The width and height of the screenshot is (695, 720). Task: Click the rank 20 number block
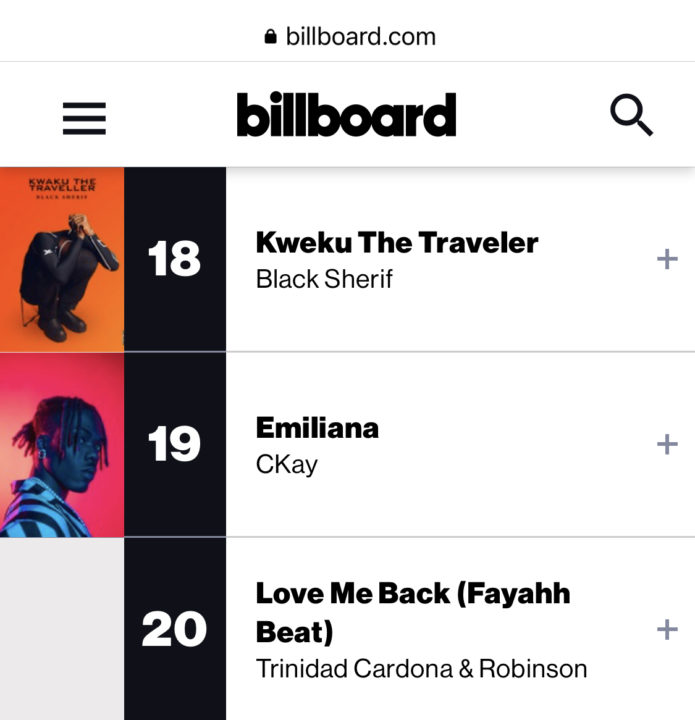click(x=175, y=629)
